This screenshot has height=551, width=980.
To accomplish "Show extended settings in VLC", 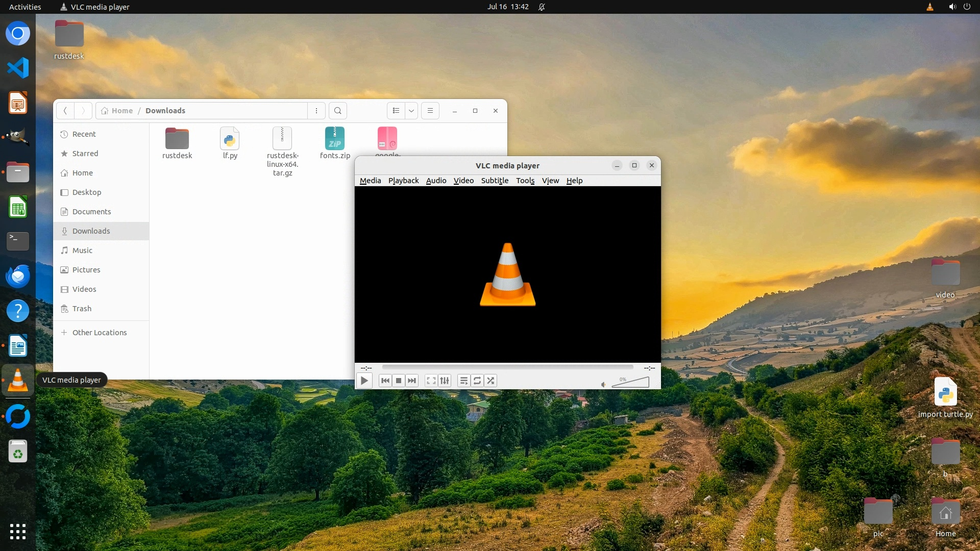I will (445, 381).
